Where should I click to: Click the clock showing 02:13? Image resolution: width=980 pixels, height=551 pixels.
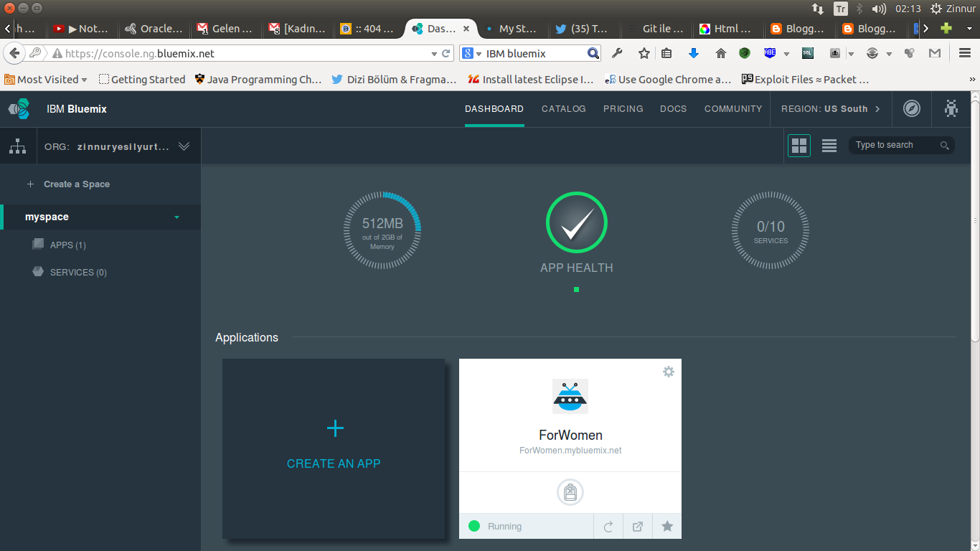(908, 9)
